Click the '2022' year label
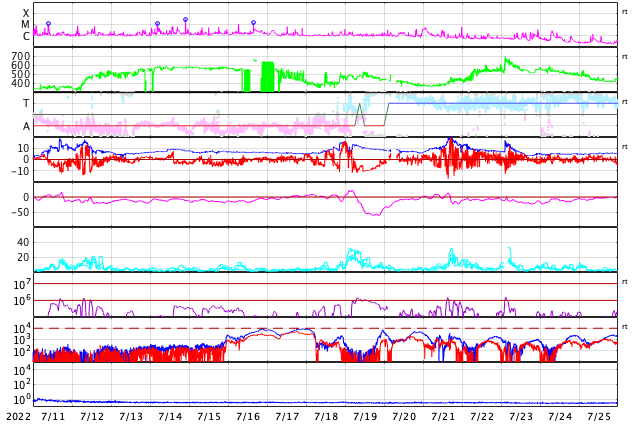634x424 pixels. click(x=18, y=417)
